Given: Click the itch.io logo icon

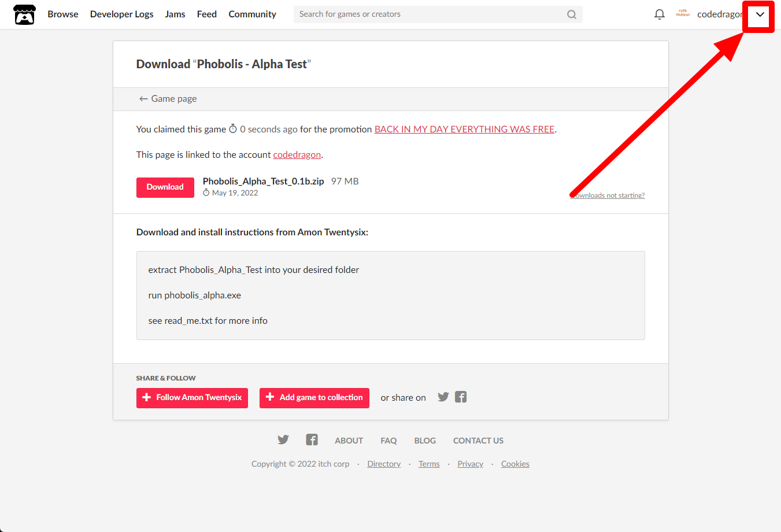Looking at the screenshot, I should (24, 14).
